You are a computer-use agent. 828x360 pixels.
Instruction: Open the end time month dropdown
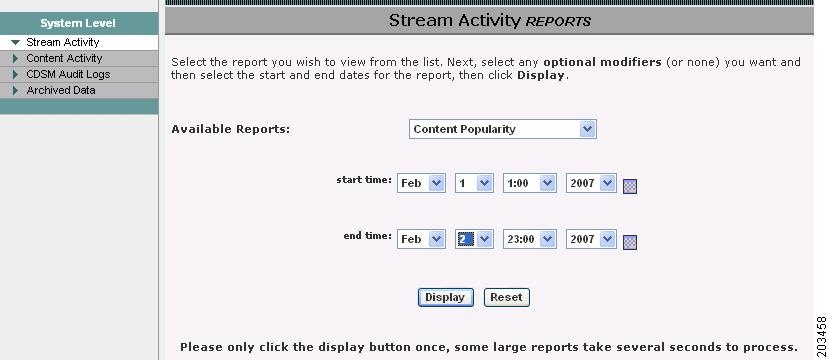(421, 239)
